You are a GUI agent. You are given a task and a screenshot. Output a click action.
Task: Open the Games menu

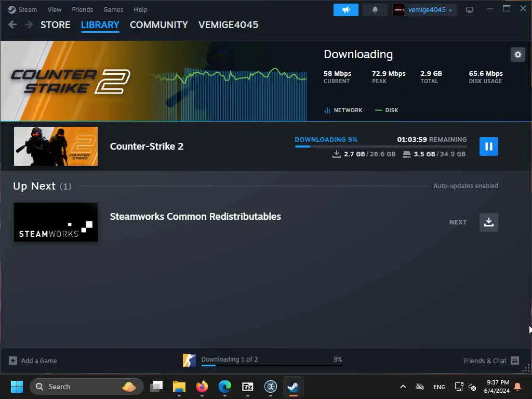[x=113, y=9]
